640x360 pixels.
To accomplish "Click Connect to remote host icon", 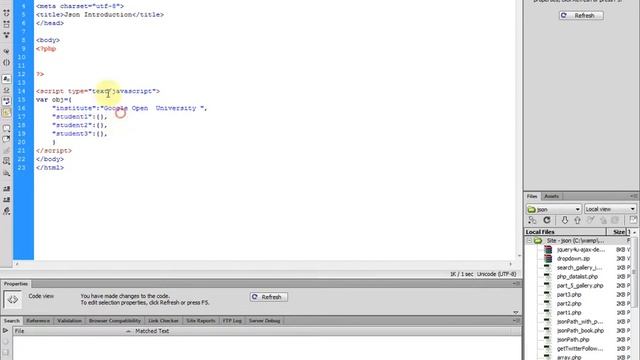I will coord(532,220).
